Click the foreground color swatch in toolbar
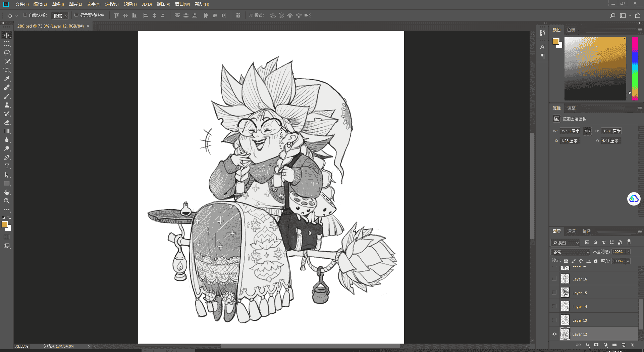 (x=5, y=224)
